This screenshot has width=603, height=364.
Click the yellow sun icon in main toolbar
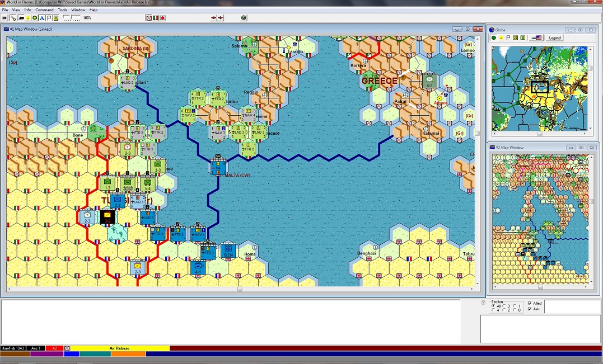click(x=28, y=18)
